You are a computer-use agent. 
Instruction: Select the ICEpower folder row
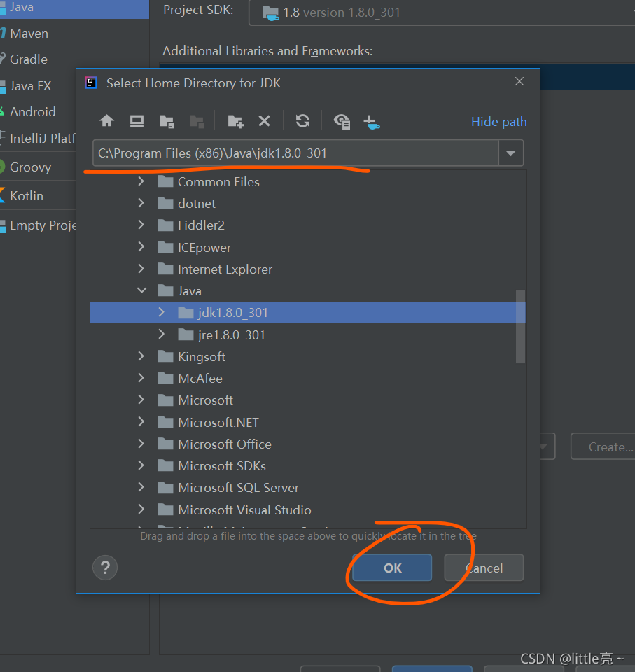(307, 247)
